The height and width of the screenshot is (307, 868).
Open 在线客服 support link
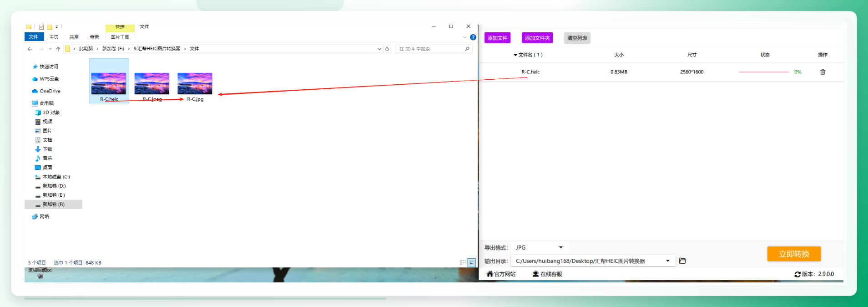click(x=547, y=274)
